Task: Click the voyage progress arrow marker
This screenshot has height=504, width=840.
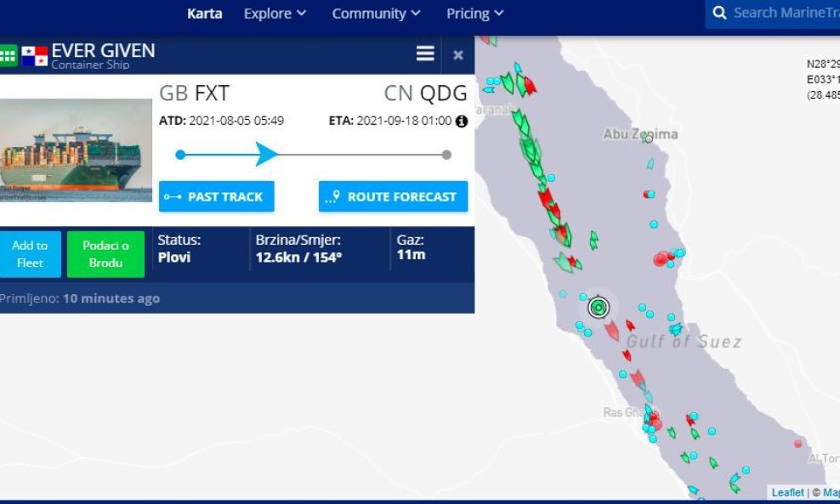Action: click(x=266, y=154)
